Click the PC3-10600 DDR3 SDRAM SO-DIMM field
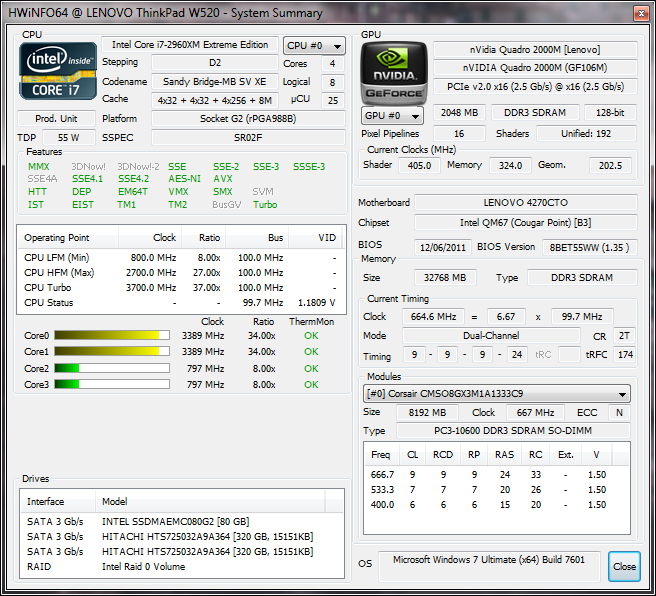656x596 pixels. [513, 431]
